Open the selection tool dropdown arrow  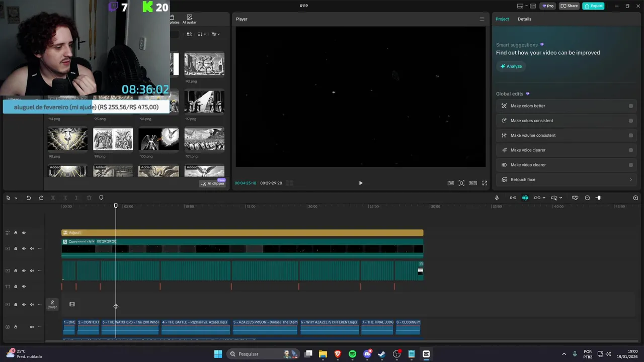pyautogui.click(x=16, y=198)
